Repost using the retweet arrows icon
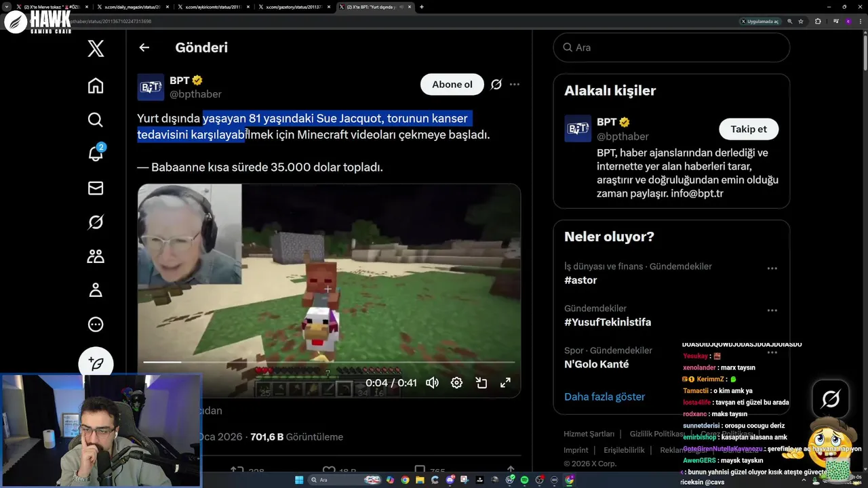The height and width of the screenshot is (488, 868). pyautogui.click(x=238, y=470)
